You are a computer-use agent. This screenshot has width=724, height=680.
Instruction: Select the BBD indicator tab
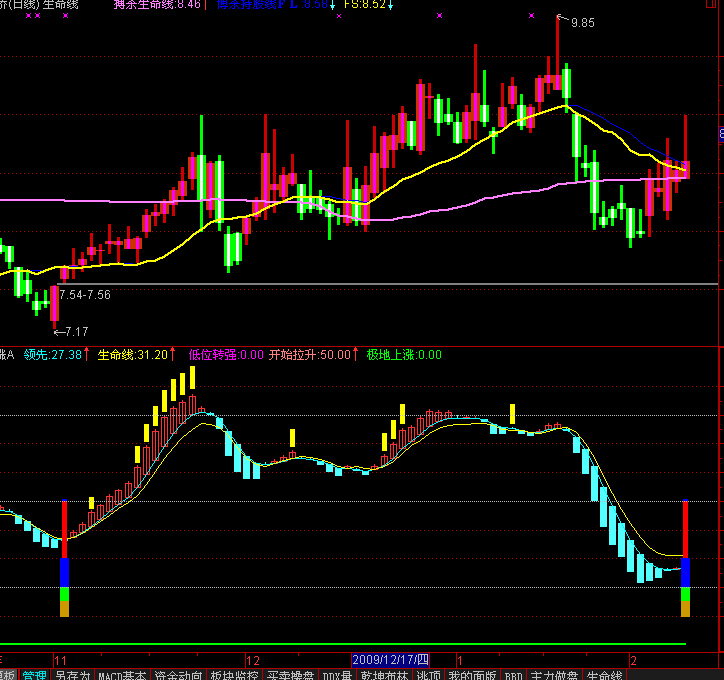(513, 675)
